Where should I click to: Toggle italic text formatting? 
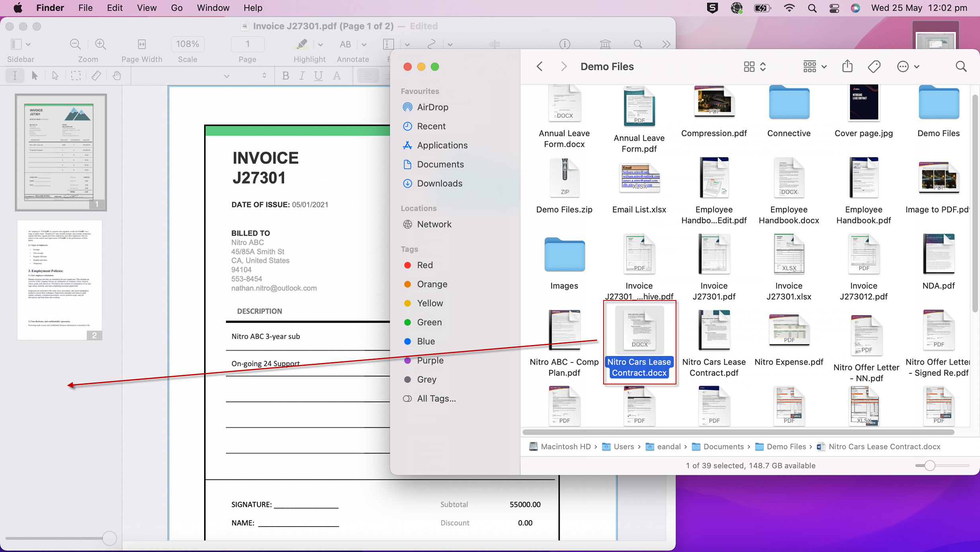[302, 75]
